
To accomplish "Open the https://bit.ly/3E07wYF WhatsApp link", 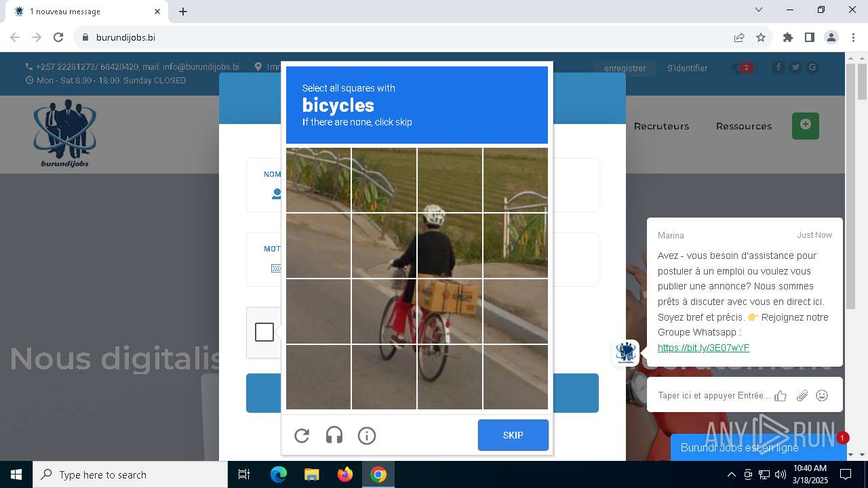I will click(704, 348).
